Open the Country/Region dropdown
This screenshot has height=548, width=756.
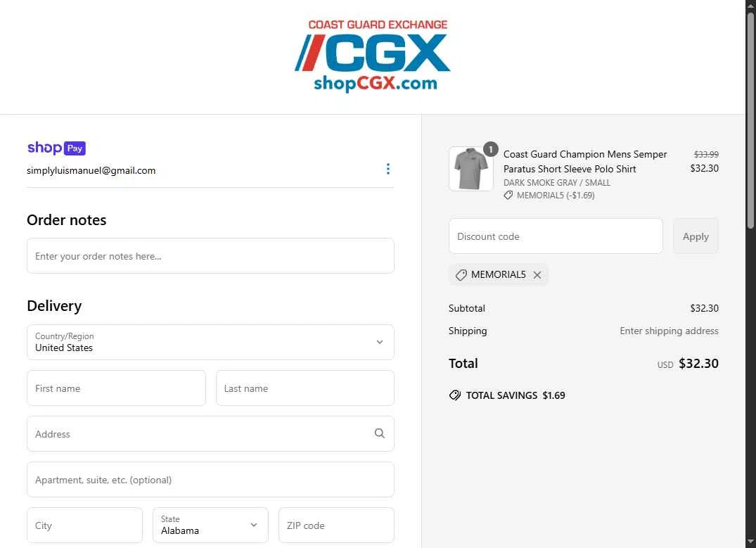click(x=210, y=342)
